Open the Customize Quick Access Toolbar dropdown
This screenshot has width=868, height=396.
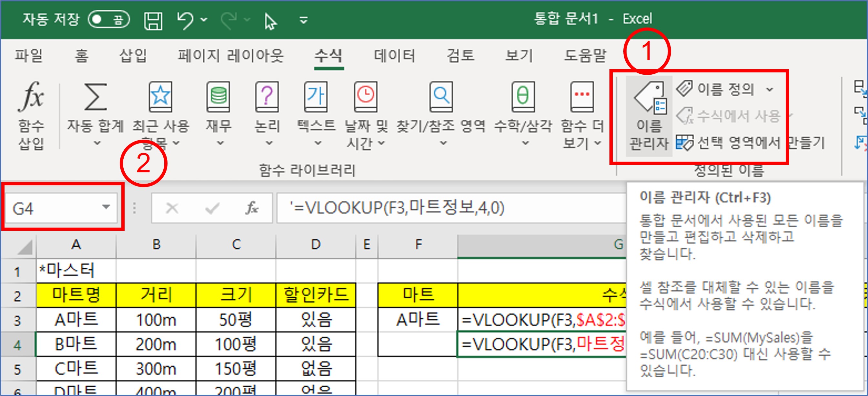tap(304, 20)
